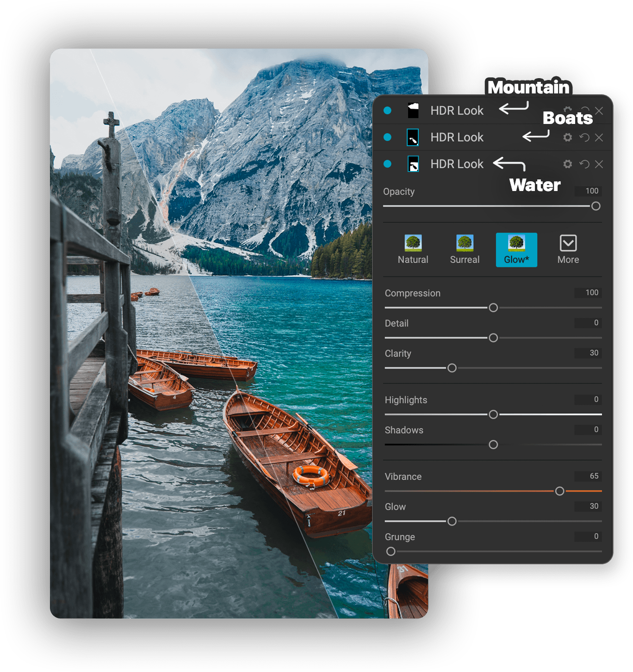Toggle visibility dot on Water HDR Look
The image size is (633, 672).
point(387,164)
